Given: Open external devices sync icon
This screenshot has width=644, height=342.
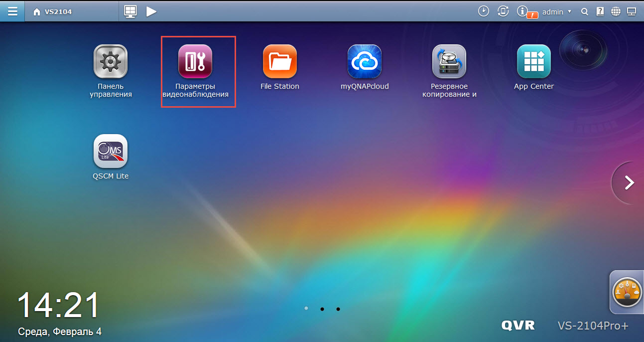Looking at the screenshot, I should click(x=503, y=11).
